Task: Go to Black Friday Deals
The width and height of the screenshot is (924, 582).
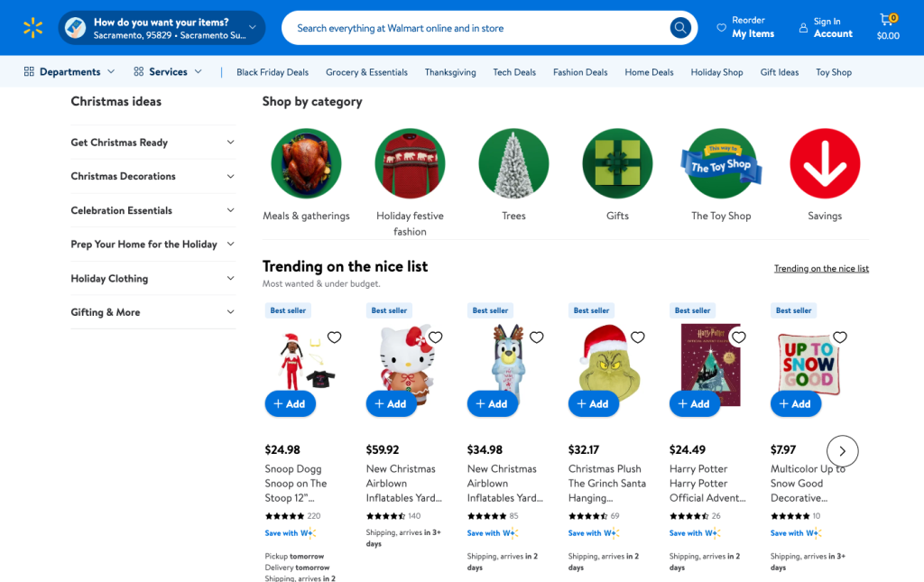Action: point(273,72)
